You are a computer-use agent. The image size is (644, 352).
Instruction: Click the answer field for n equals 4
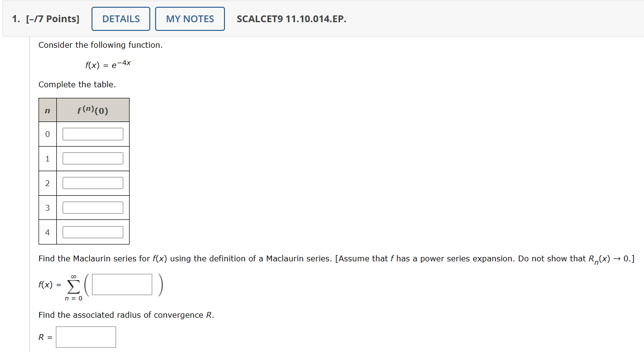92,231
